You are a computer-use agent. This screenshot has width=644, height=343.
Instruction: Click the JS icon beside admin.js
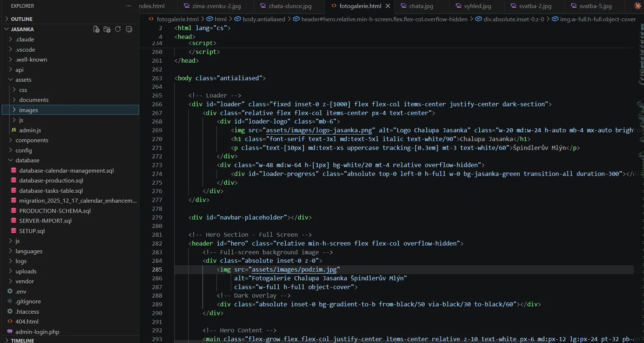(x=14, y=130)
